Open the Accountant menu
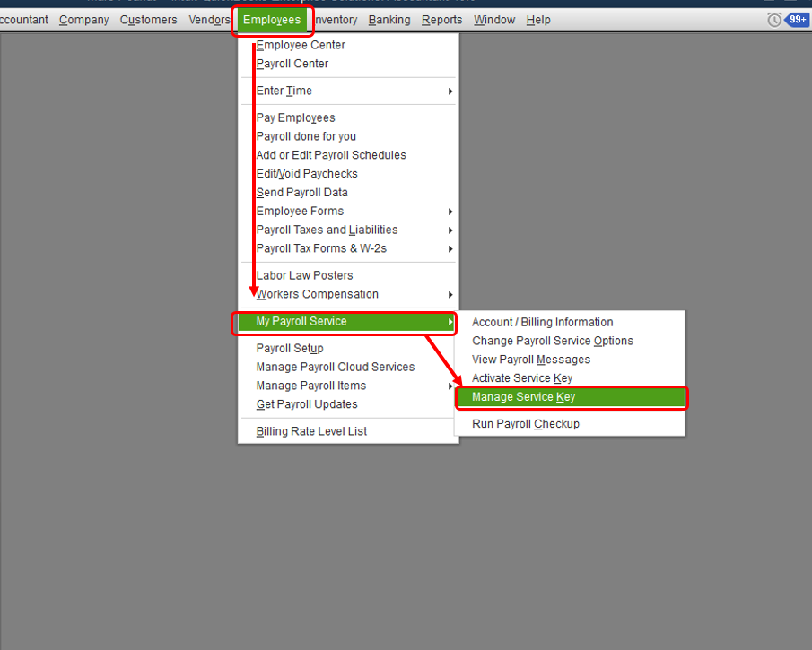 point(24,20)
